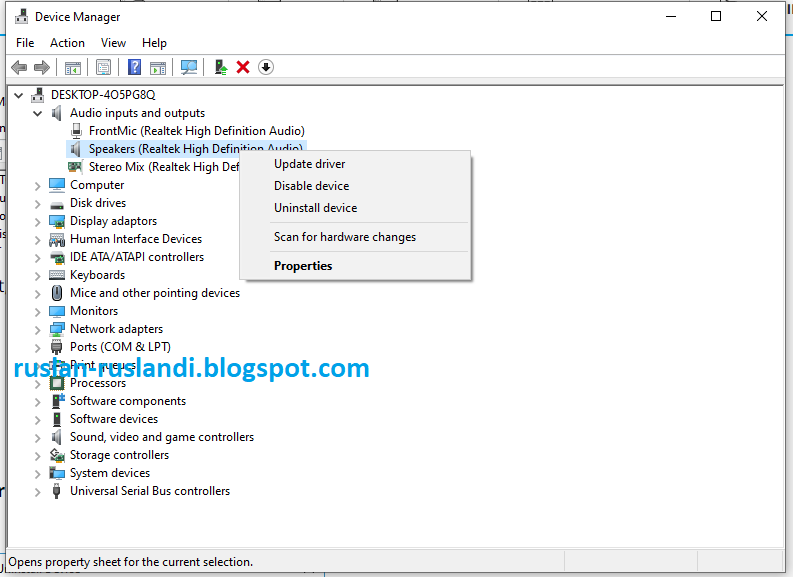The width and height of the screenshot is (793, 577).
Task: Expand the Disk drives category
Action: pos(37,204)
